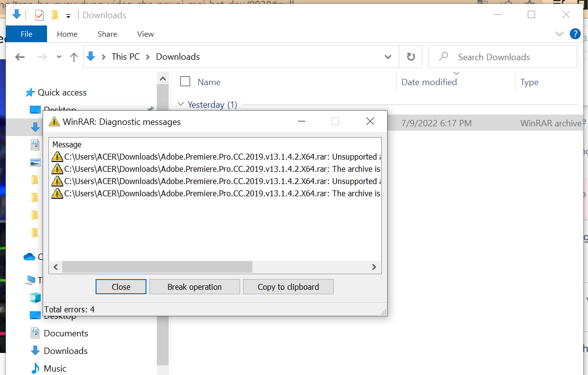Image resolution: width=588 pixels, height=375 pixels.
Task: Open OneDrive via the cloud icon in navigation pane
Action: 29,257
